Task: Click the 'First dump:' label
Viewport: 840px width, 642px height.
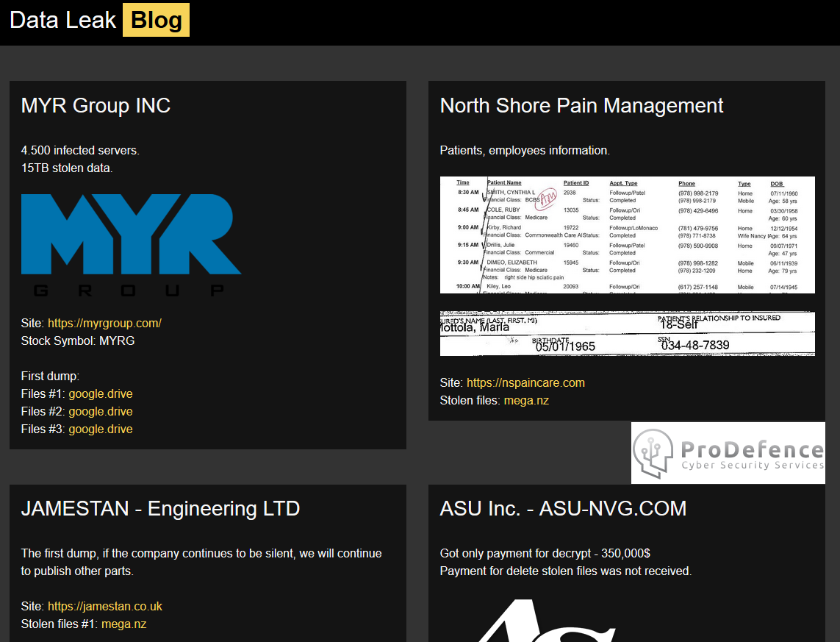Action: click(51, 377)
